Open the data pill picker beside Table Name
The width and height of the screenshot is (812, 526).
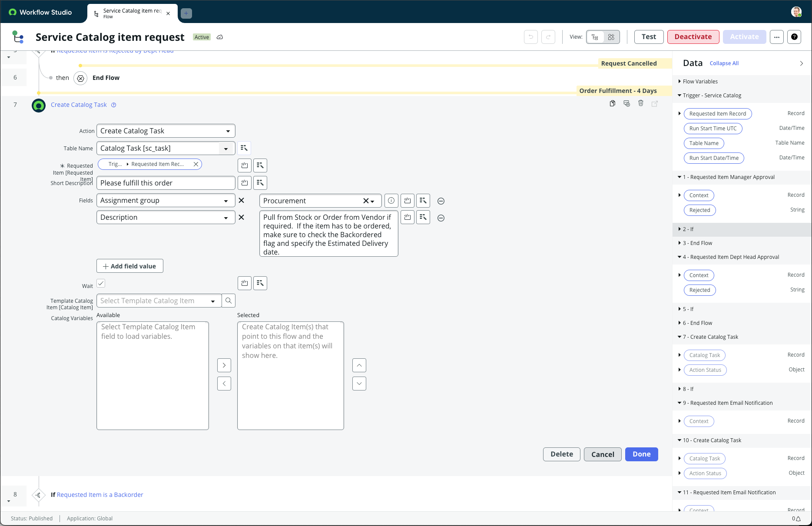pyautogui.click(x=244, y=148)
